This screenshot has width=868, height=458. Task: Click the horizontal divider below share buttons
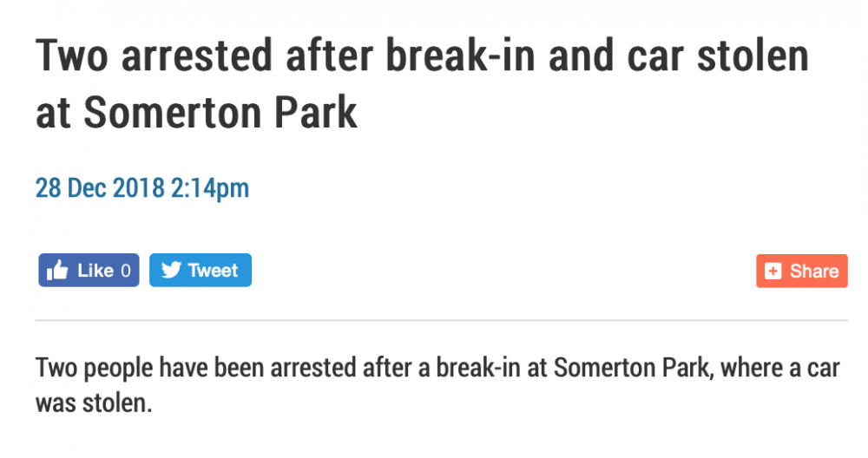click(441, 320)
